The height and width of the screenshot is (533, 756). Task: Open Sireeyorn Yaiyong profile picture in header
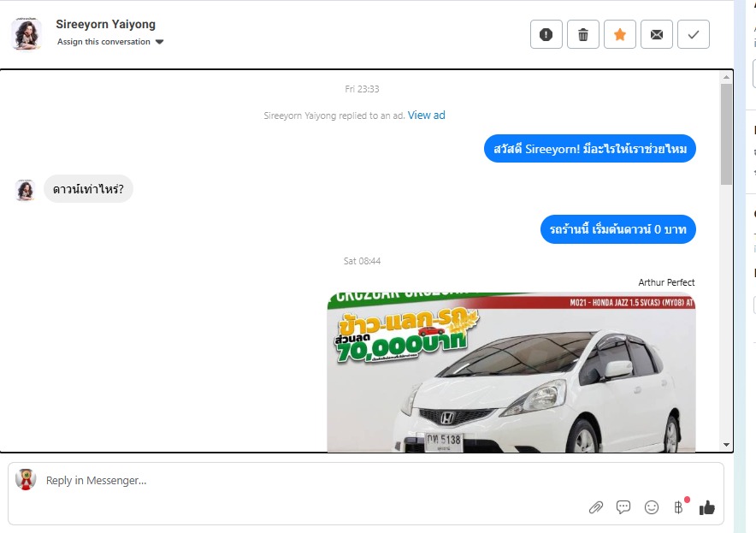click(x=26, y=33)
